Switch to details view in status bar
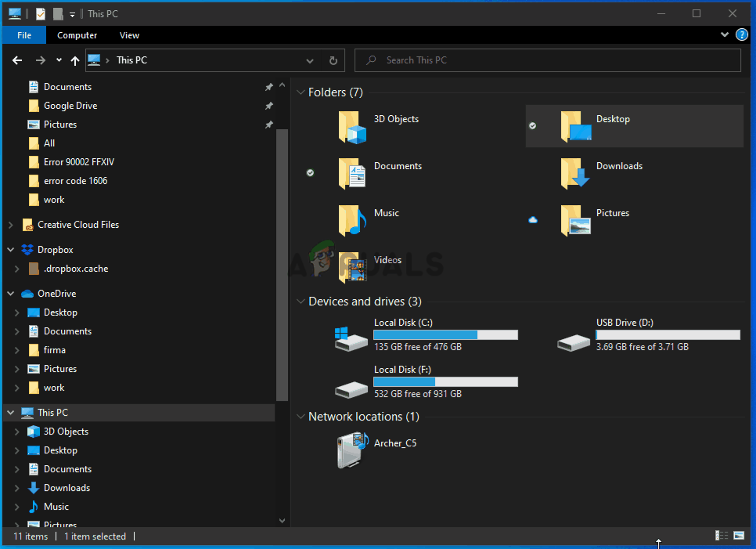 [722, 536]
